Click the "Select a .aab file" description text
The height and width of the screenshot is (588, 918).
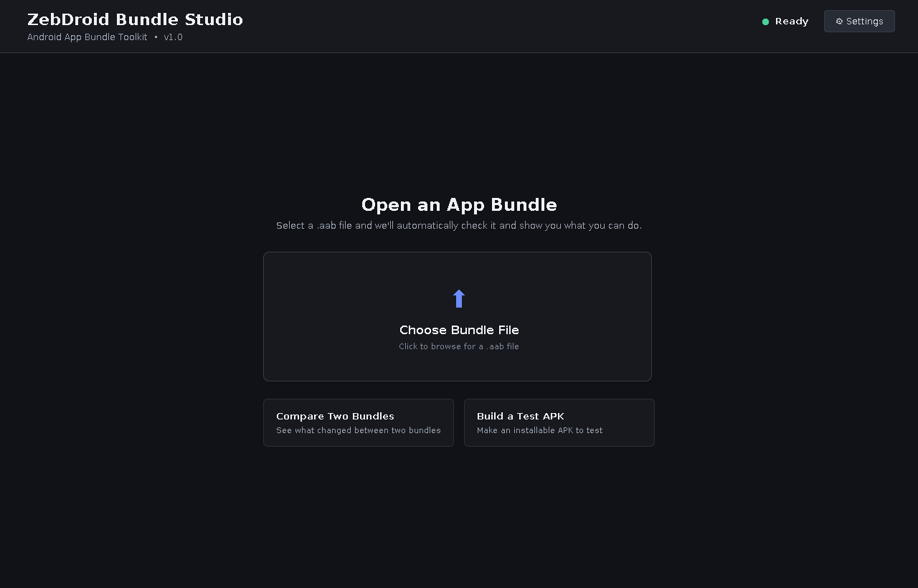(459, 225)
